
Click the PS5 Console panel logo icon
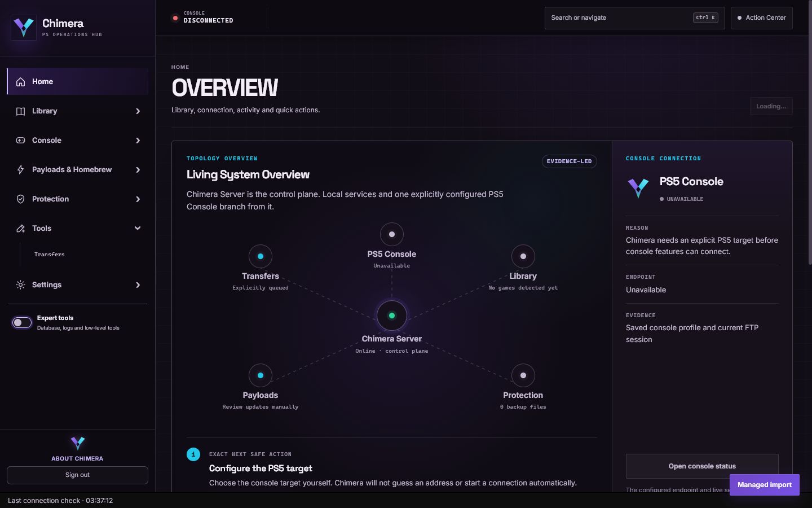(x=638, y=188)
